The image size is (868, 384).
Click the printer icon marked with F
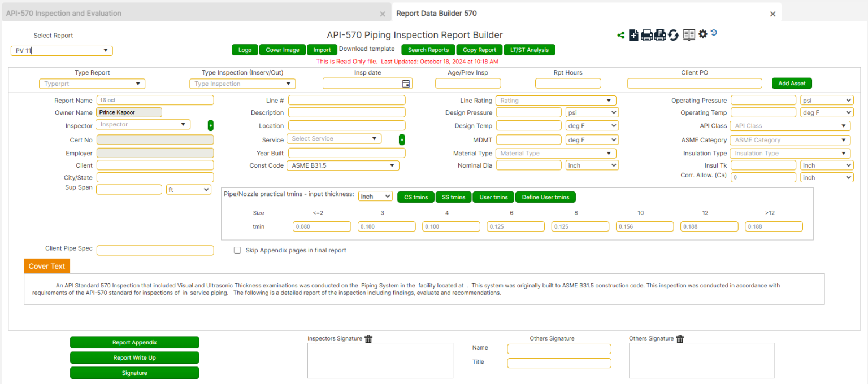click(x=659, y=34)
